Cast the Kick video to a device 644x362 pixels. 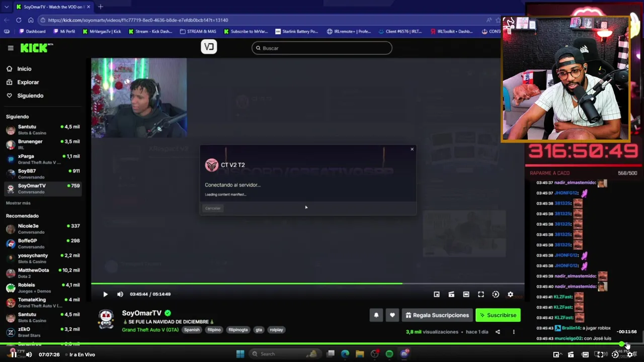(x=451, y=294)
